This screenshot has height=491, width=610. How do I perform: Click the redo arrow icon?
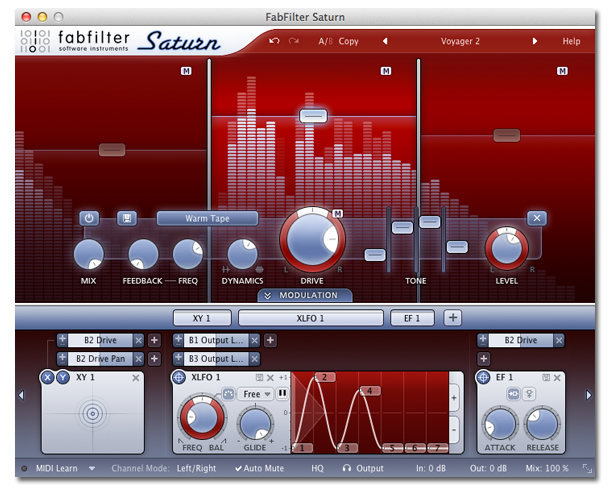click(294, 41)
